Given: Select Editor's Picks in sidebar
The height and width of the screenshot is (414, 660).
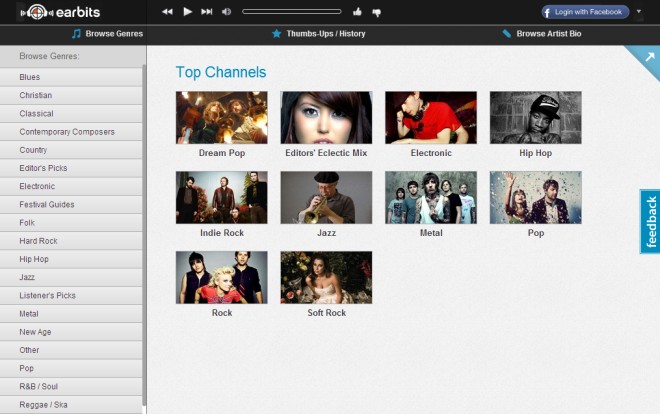Looking at the screenshot, I should (x=71, y=168).
